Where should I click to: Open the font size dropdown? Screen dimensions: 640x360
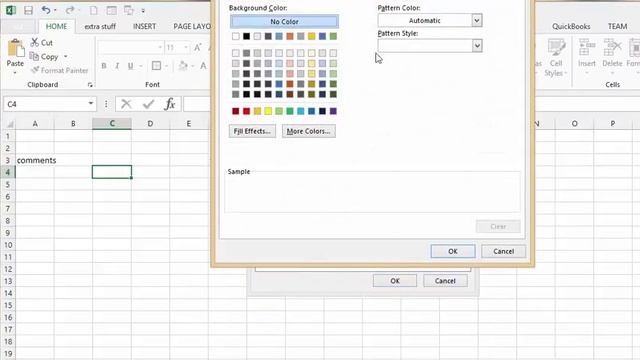[x=186, y=47]
